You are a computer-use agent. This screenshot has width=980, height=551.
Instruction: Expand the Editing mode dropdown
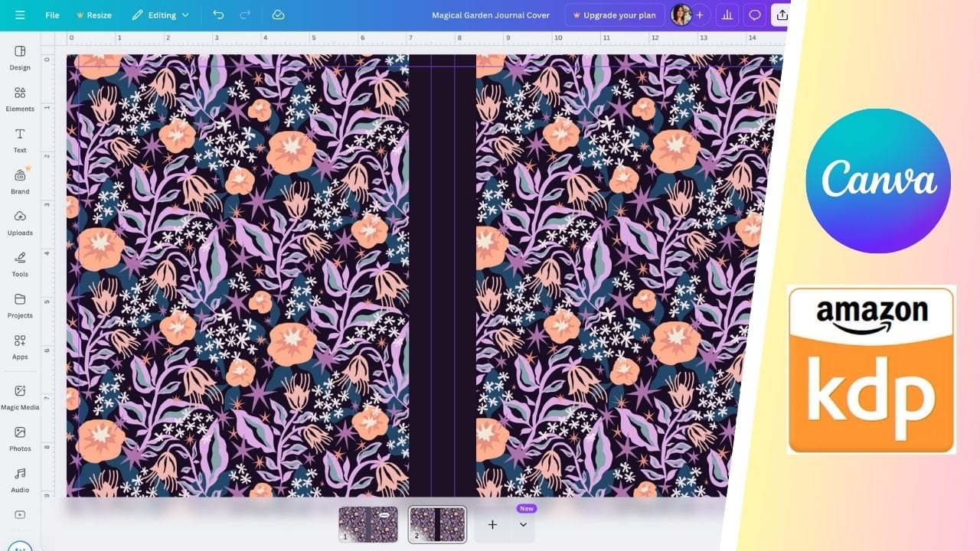[x=160, y=15]
